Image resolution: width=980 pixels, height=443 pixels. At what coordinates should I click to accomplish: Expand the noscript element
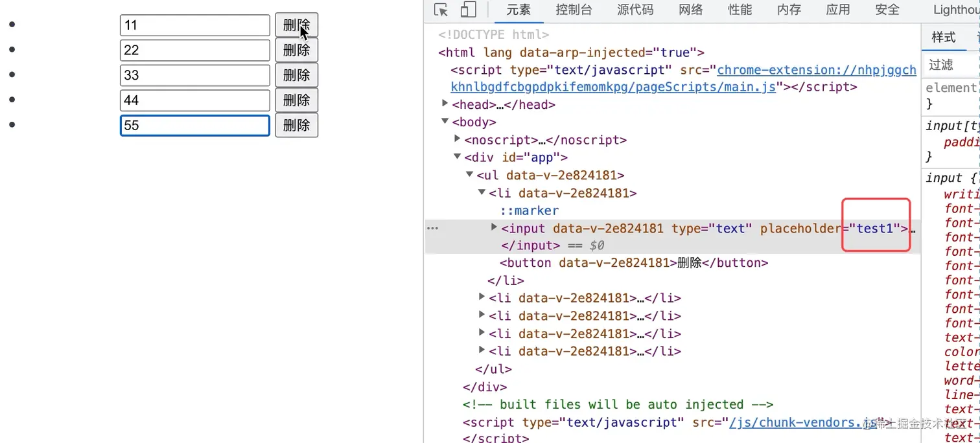click(x=457, y=139)
